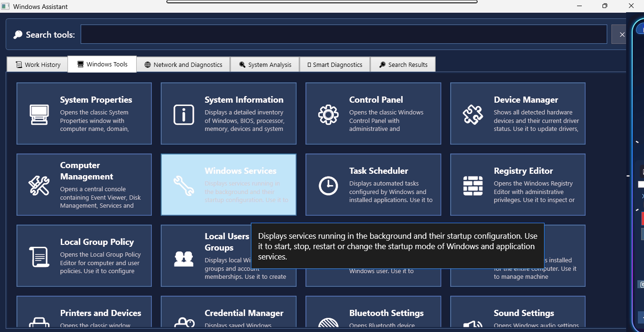The height and width of the screenshot is (332, 644).
Task: Click the Credential Manager users icon
Action: pos(184,323)
